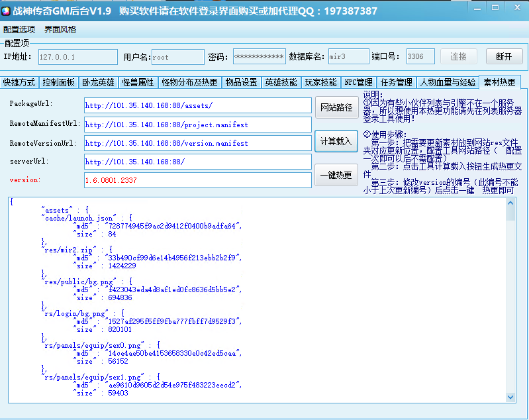The width and height of the screenshot is (529, 420).
Task: Click the 端口号 field showing 3306
Action: coord(420,57)
